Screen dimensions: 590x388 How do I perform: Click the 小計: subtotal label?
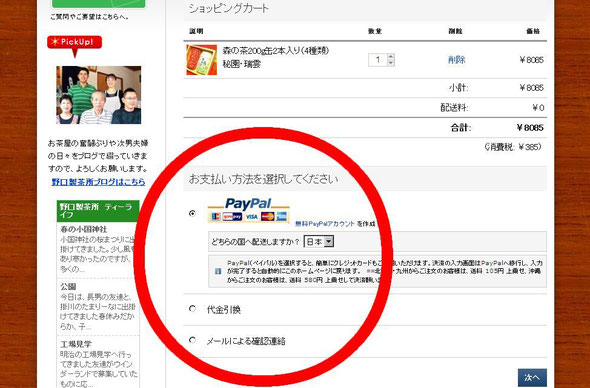[x=458, y=88]
